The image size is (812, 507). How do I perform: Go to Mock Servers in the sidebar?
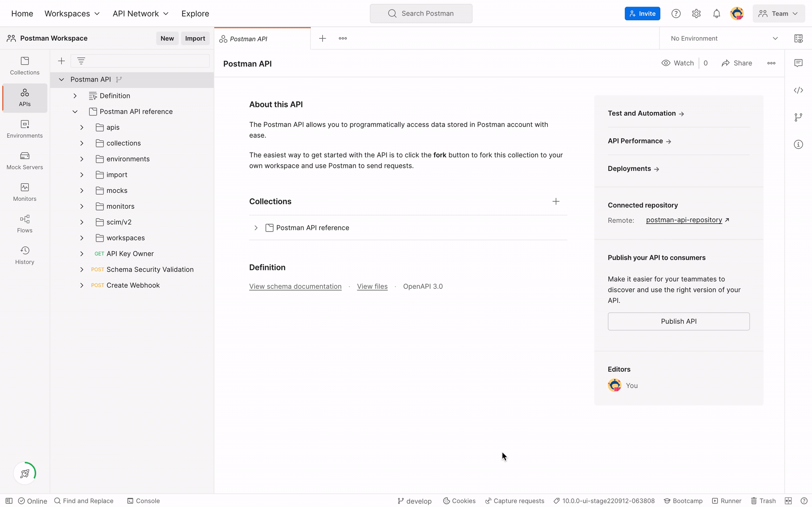(24, 161)
